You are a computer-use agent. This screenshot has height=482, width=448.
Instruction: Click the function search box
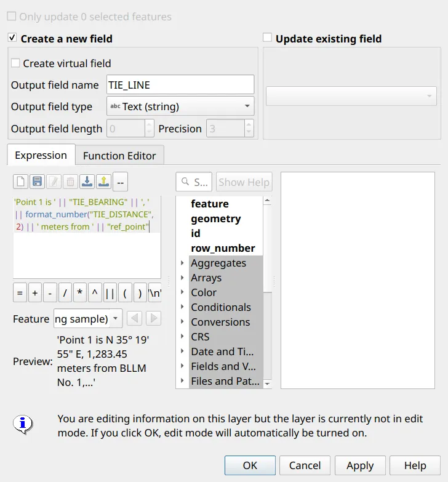click(x=194, y=182)
